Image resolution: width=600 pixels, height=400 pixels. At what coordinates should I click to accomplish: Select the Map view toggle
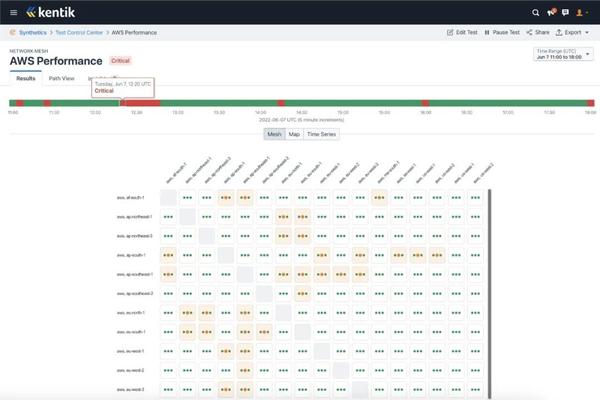tap(294, 134)
